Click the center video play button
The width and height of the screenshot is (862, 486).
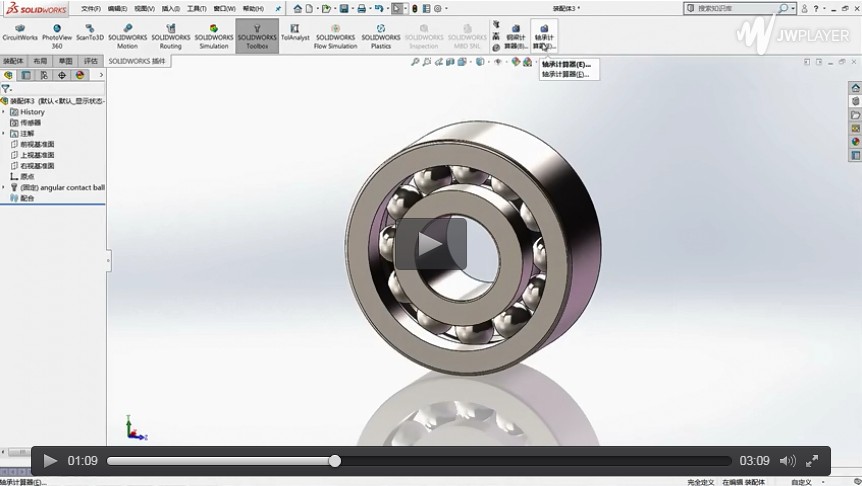click(430, 244)
